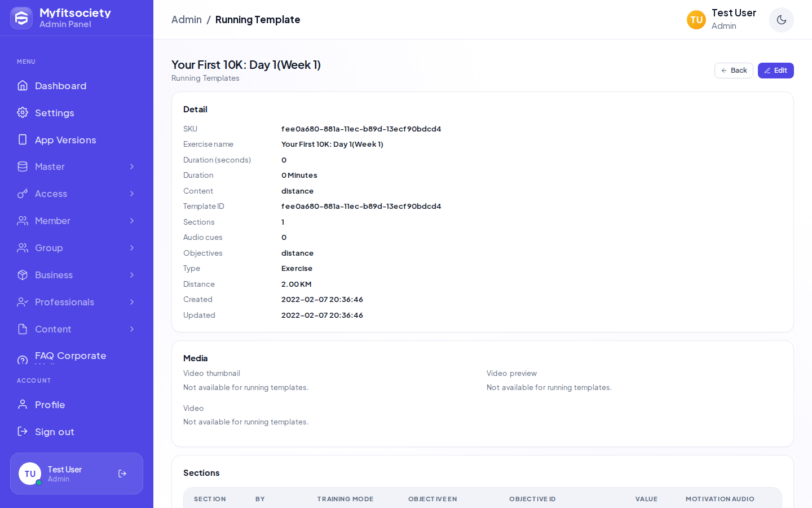This screenshot has width=812, height=508.
Task: Click the Business box icon
Action: pos(23,275)
